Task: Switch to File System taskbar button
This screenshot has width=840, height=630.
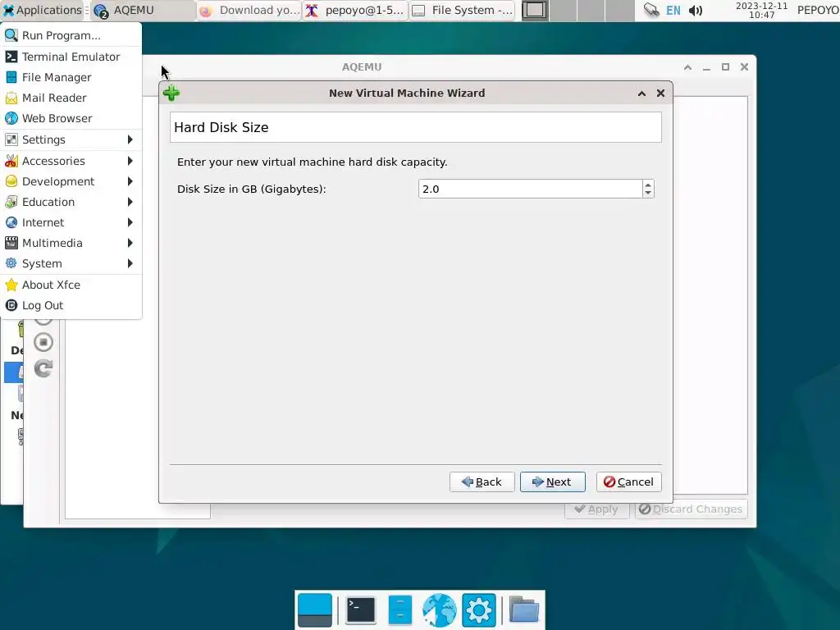Action: click(x=462, y=10)
